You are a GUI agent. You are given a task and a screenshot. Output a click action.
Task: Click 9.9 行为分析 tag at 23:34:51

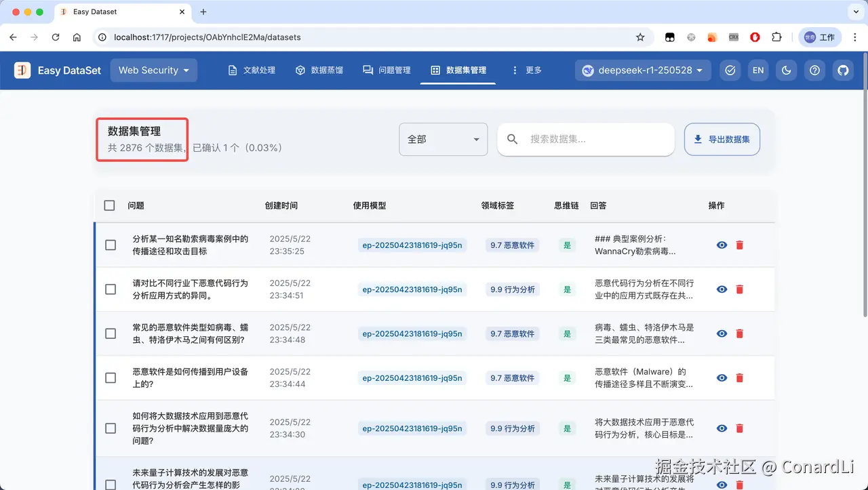tap(513, 289)
